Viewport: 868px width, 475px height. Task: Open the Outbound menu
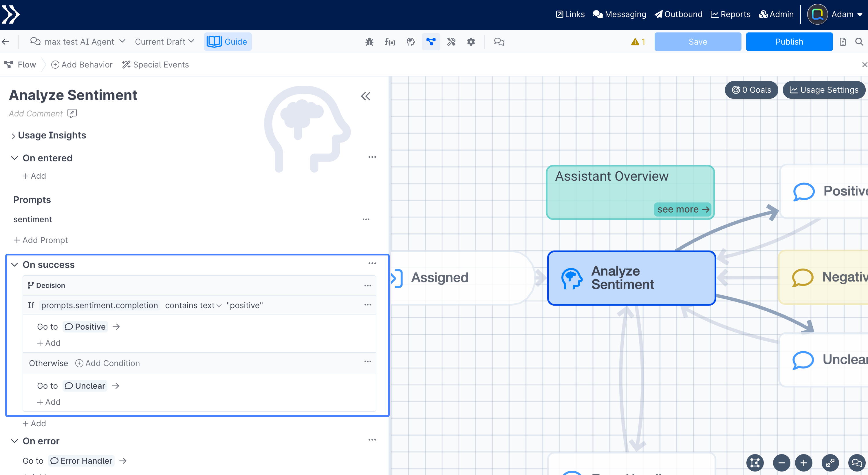[678, 14]
